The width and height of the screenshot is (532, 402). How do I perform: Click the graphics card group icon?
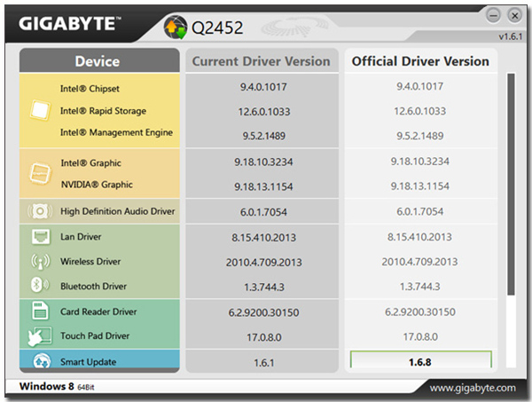[x=40, y=174]
